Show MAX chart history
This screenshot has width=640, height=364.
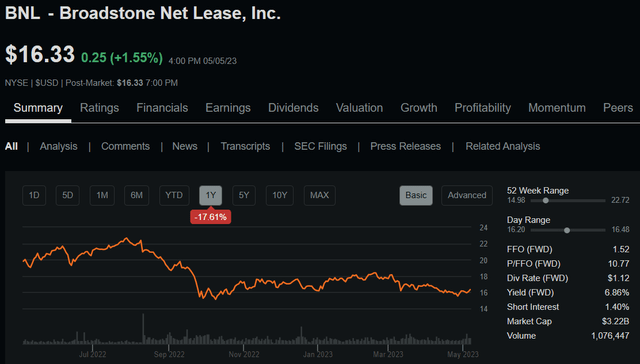tap(320, 195)
